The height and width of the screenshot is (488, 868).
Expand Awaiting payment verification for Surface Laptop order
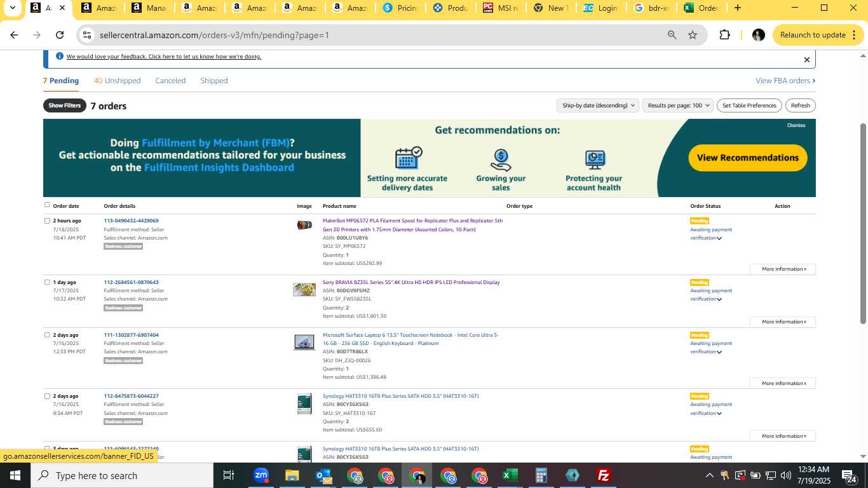coord(711,348)
